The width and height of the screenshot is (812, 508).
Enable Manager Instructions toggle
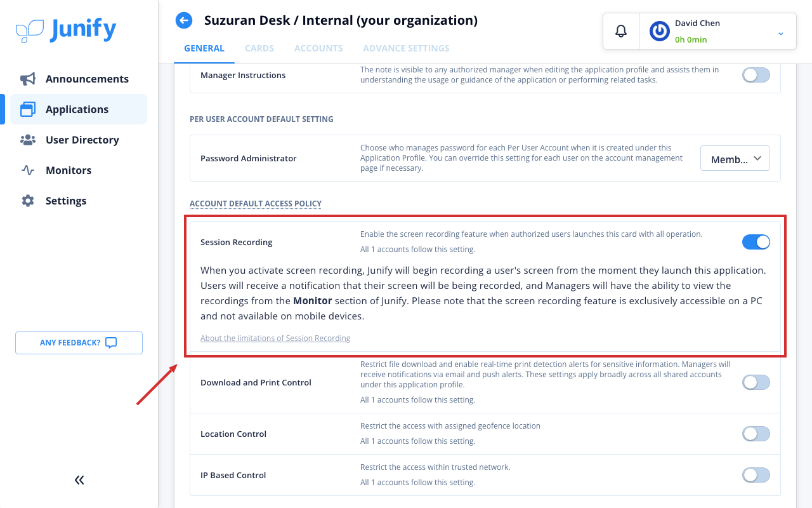point(756,75)
